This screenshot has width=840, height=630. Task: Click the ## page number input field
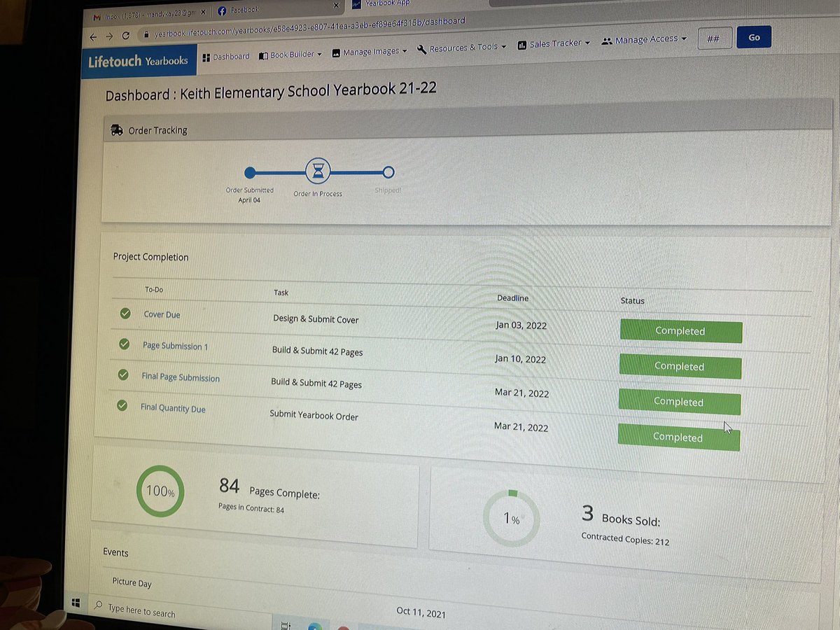click(x=713, y=38)
